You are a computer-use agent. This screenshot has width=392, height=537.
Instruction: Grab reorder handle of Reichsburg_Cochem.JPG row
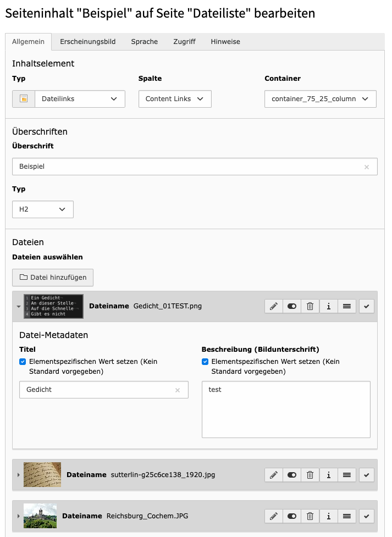(347, 516)
